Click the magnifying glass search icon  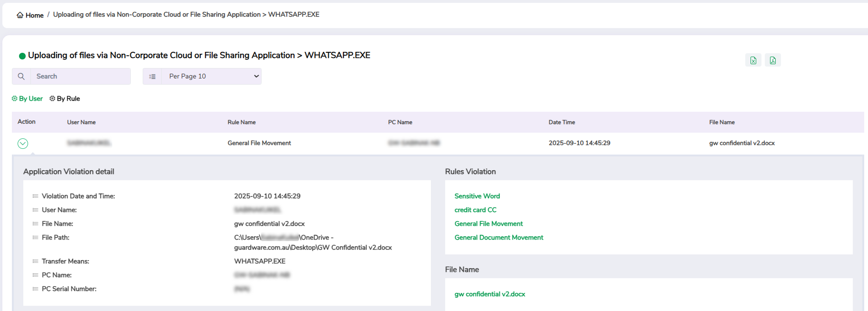click(21, 76)
